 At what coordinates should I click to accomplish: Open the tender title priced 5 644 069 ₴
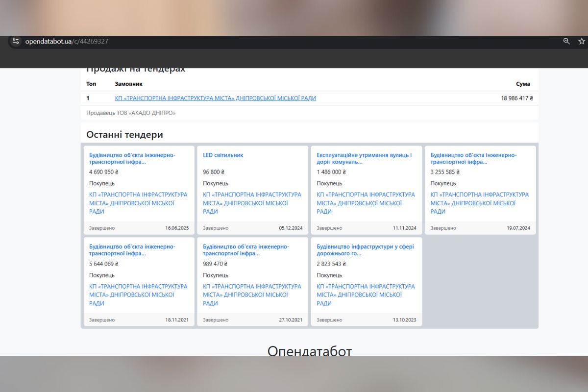tap(132, 250)
